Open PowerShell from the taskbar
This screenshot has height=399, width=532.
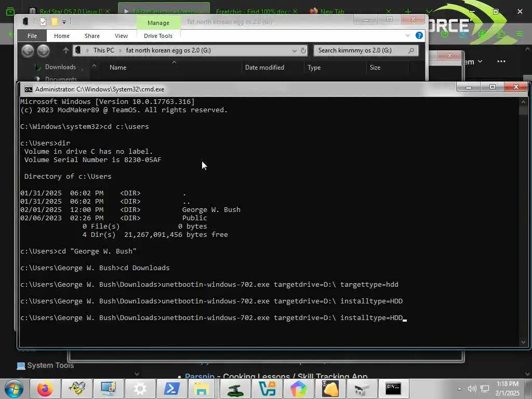(171, 389)
